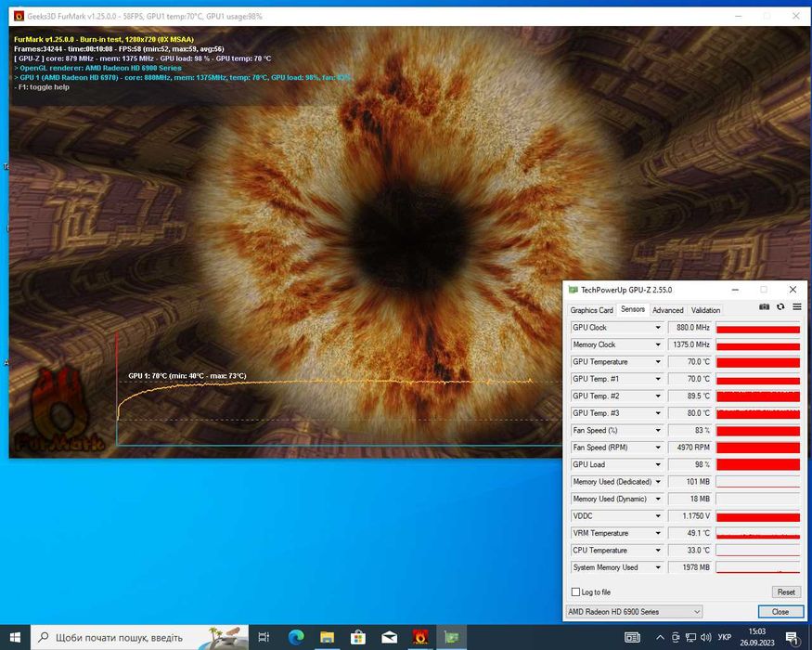Switch to GPU-Z via its taskbar icon

[x=451, y=637]
